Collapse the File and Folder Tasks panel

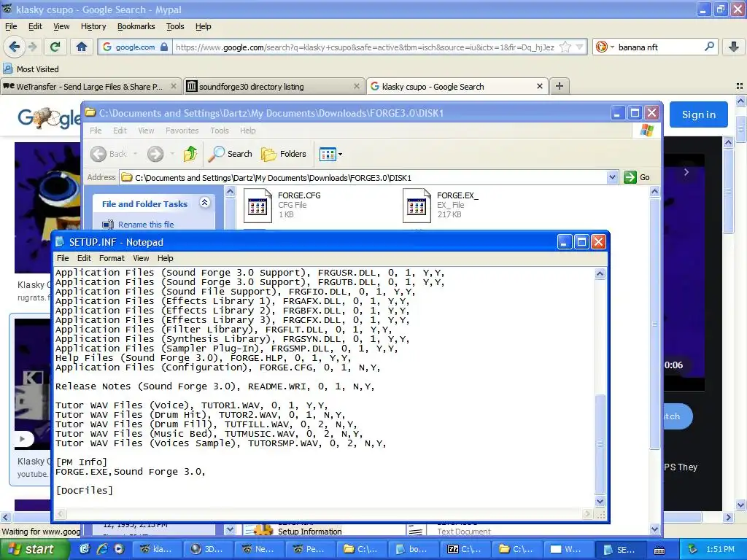(205, 203)
